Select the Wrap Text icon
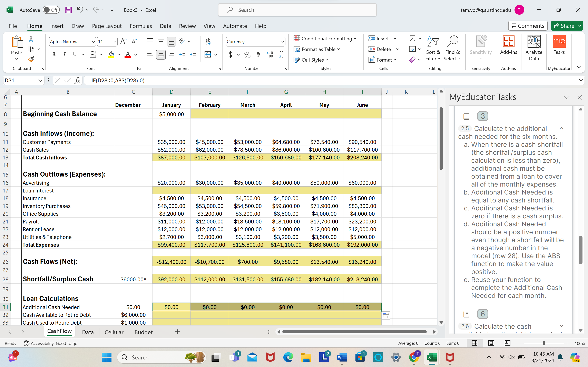This screenshot has height=367, width=588. tap(208, 42)
